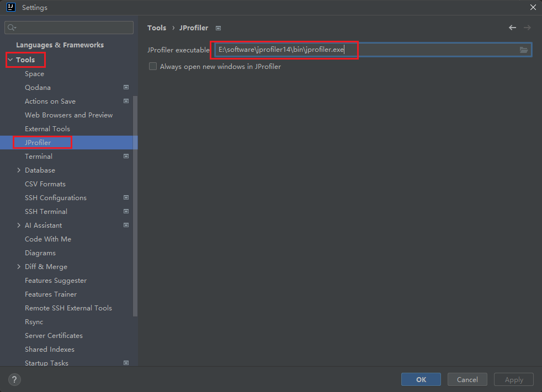Click the back arrow in settings header

pos(512,28)
